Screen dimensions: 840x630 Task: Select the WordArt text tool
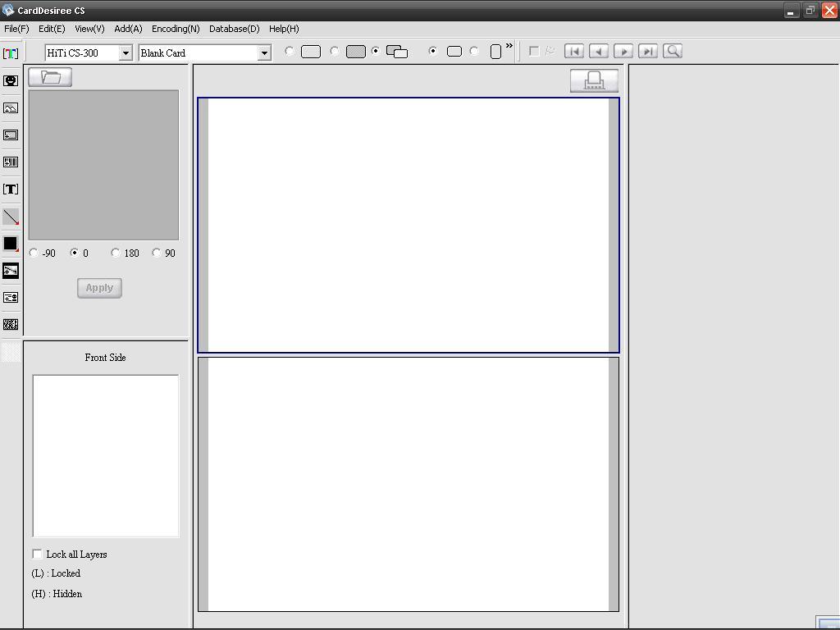click(11, 52)
